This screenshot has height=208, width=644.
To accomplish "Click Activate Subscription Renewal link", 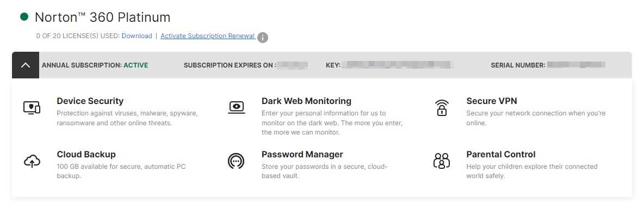I will [208, 36].
